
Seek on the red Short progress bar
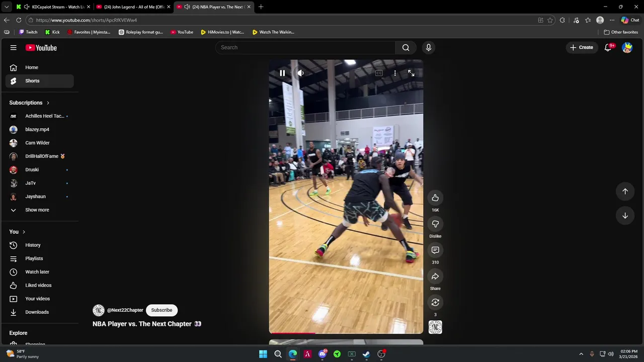[x=346, y=333]
